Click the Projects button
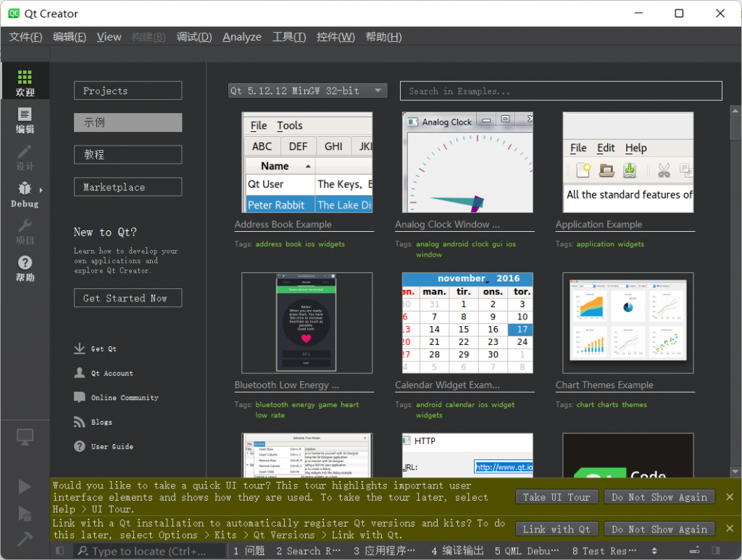Screen dimensions: 742x560 pos(128,91)
